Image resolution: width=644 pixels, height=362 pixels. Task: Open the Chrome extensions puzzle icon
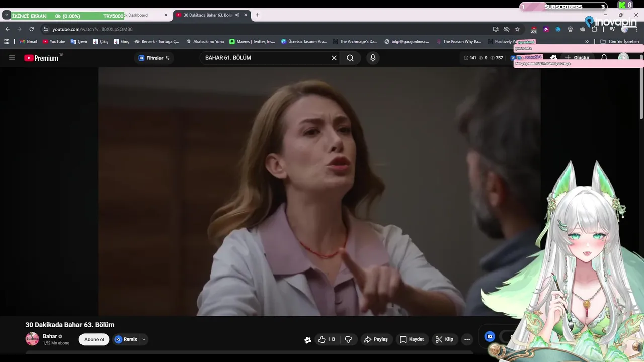594,29
